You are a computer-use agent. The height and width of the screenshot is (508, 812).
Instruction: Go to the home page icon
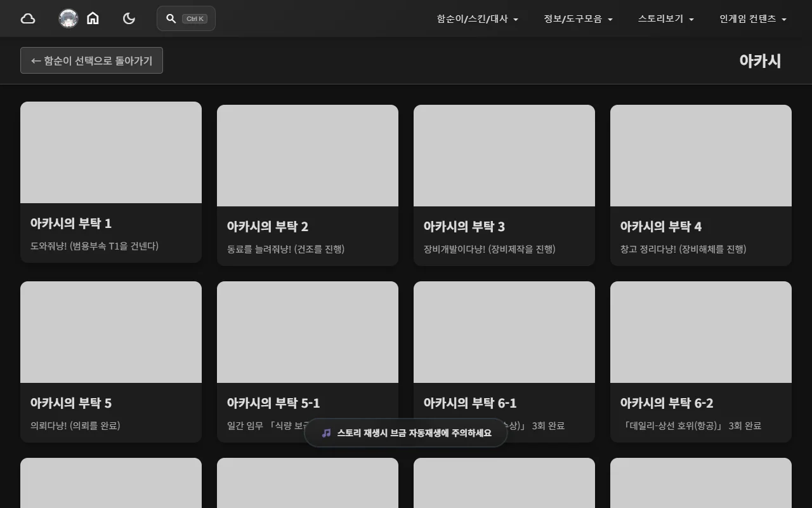tap(93, 18)
